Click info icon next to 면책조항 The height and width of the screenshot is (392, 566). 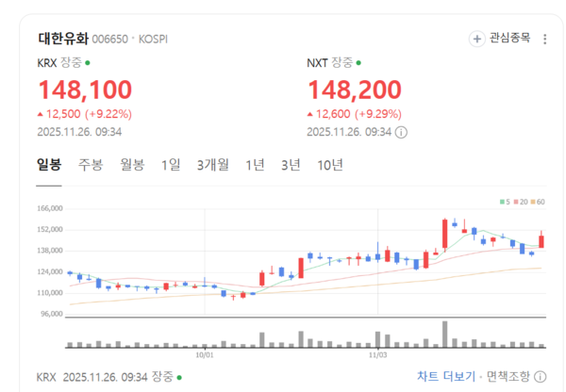pos(540,377)
